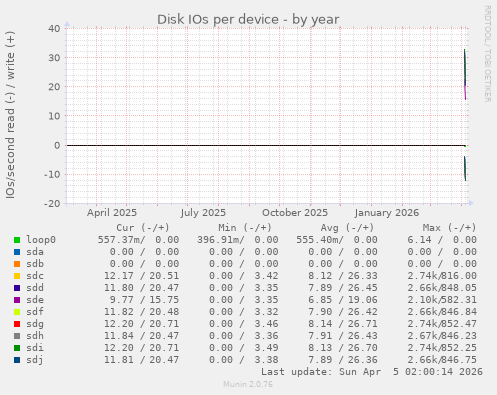497x395 pixels.
Task: Select the sdc device label
Action: [x=35, y=276]
